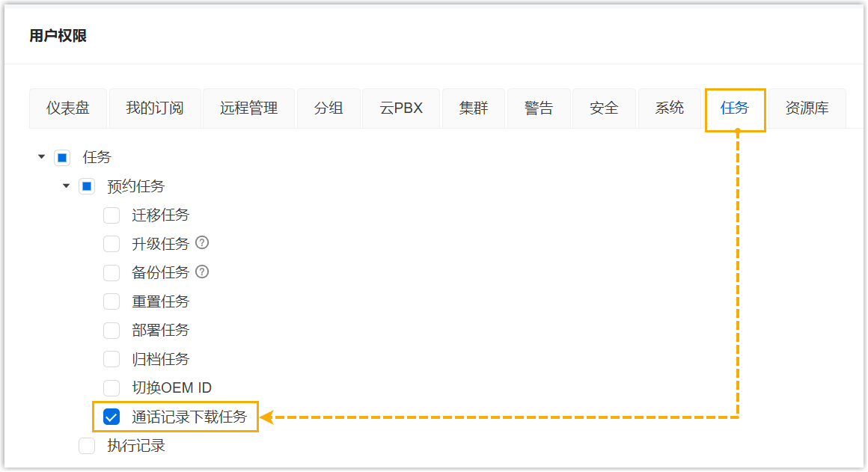The image size is (868, 472).
Task: Open the 资源库 tab
Action: pyautogui.click(x=807, y=108)
